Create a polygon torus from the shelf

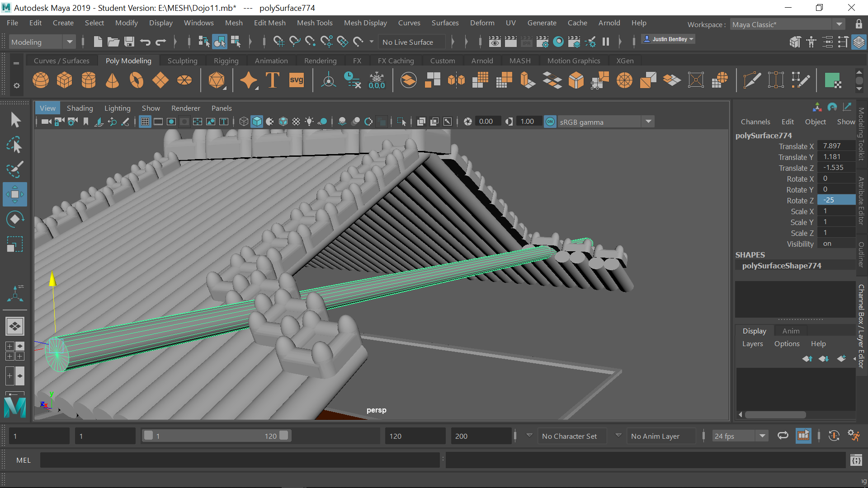tap(136, 80)
